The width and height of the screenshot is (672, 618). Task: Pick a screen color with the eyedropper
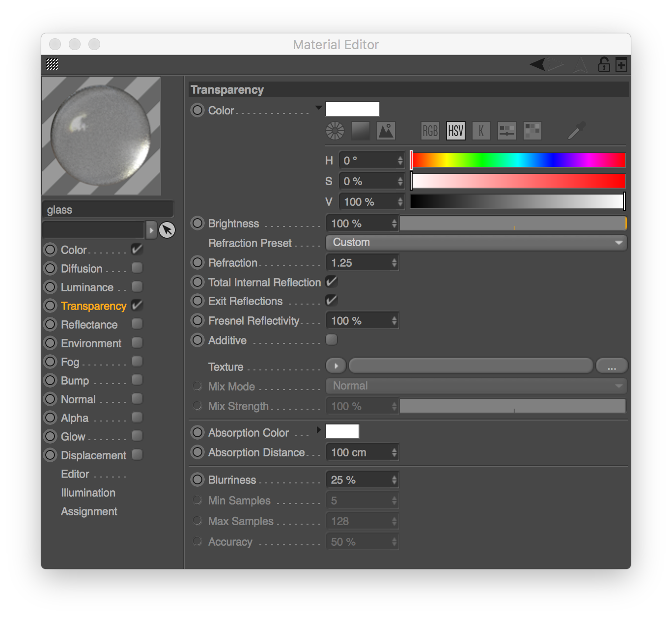tap(576, 131)
